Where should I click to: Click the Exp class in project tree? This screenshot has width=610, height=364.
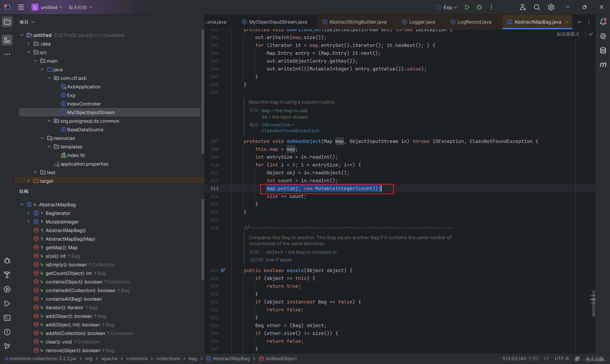[x=71, y=95]
